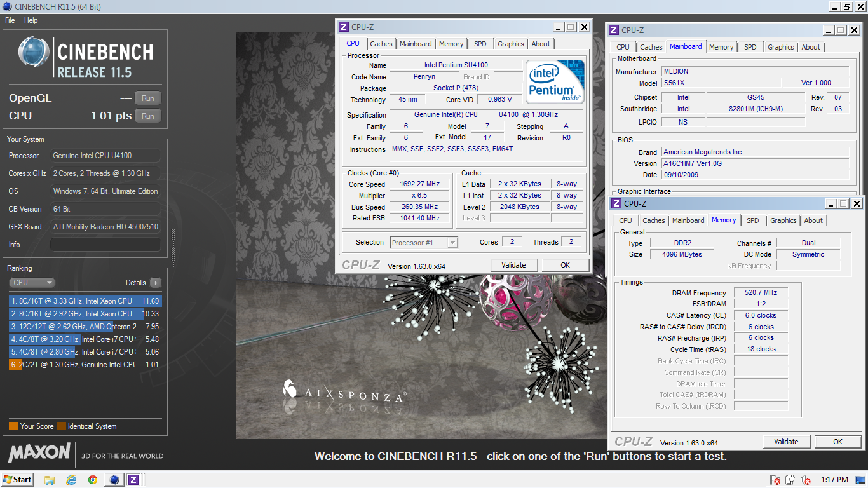Click the Core Speed 1692.27 MHz value
This screenshot has width=868, height=488.
(419, 184)
